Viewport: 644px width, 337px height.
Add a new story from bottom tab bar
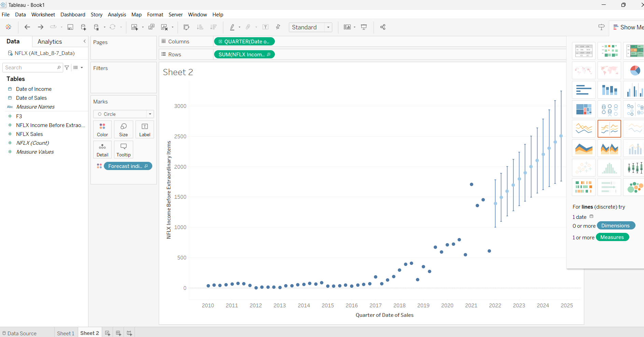(129, 333)
